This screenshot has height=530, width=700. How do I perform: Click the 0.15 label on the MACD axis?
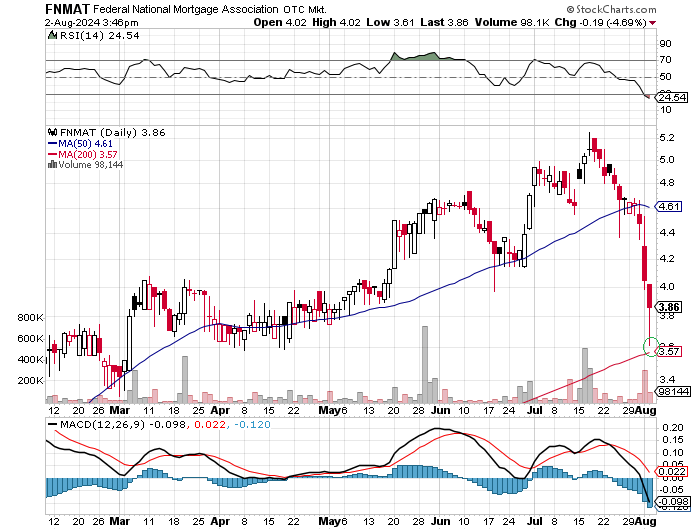coord(673,440)
